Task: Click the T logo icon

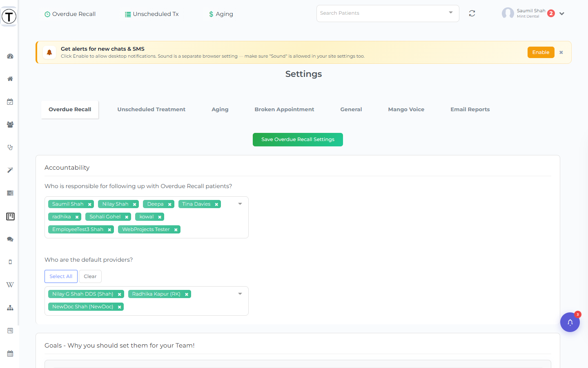Action: pyautogui.click(x=9, y=16)
